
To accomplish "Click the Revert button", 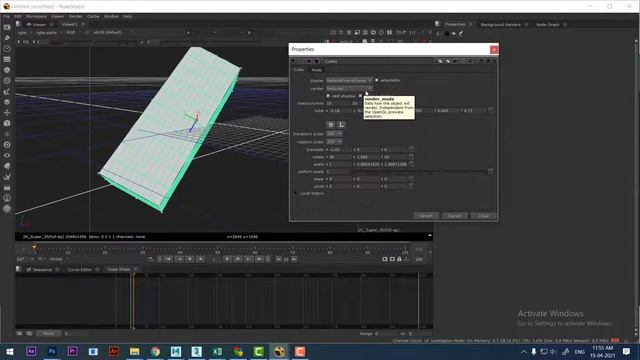I will pos(426,216).
